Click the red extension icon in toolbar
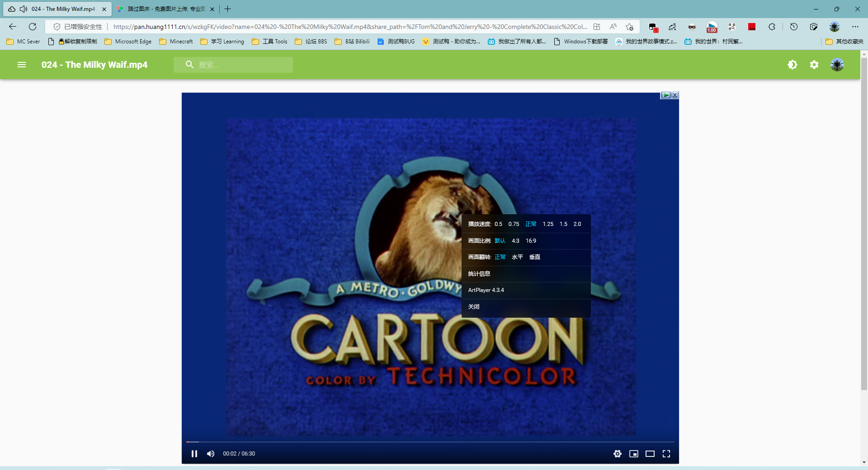The width and height of the screenshot is (868, 470). pyautogui.click(x=752, y=27)
